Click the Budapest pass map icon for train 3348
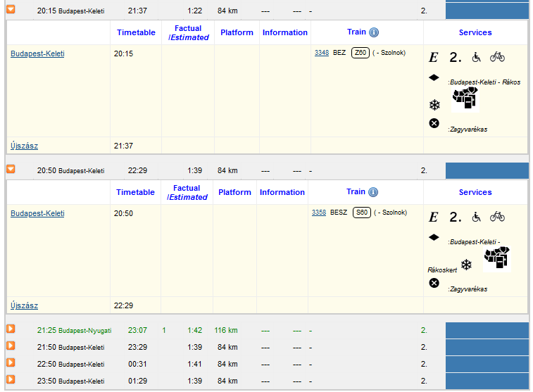 tap(465, 98)
